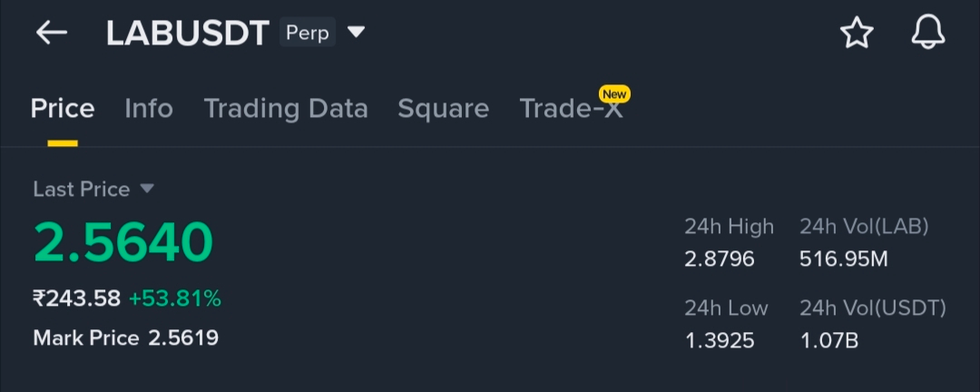Select the Square tab

pos(443,109)
